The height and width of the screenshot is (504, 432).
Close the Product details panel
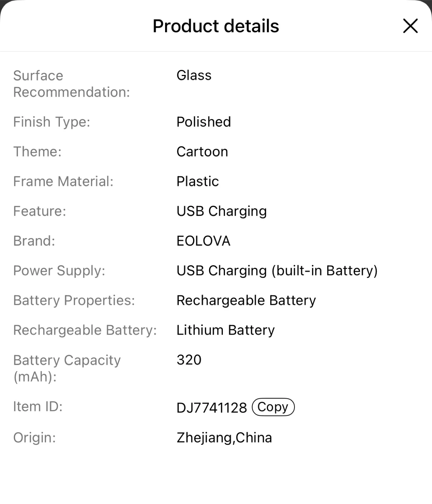[x=410, y=26]
